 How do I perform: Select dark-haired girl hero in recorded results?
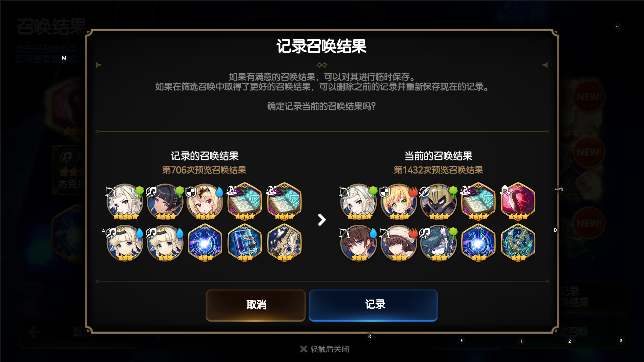pyautogui.click(x=165, y=202)
